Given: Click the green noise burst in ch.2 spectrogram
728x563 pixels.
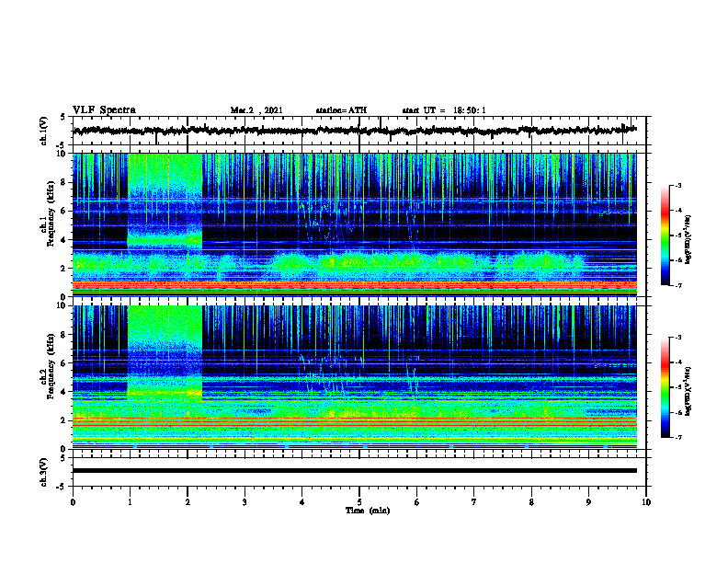Looking at the screenshot, I should (165, 352).
